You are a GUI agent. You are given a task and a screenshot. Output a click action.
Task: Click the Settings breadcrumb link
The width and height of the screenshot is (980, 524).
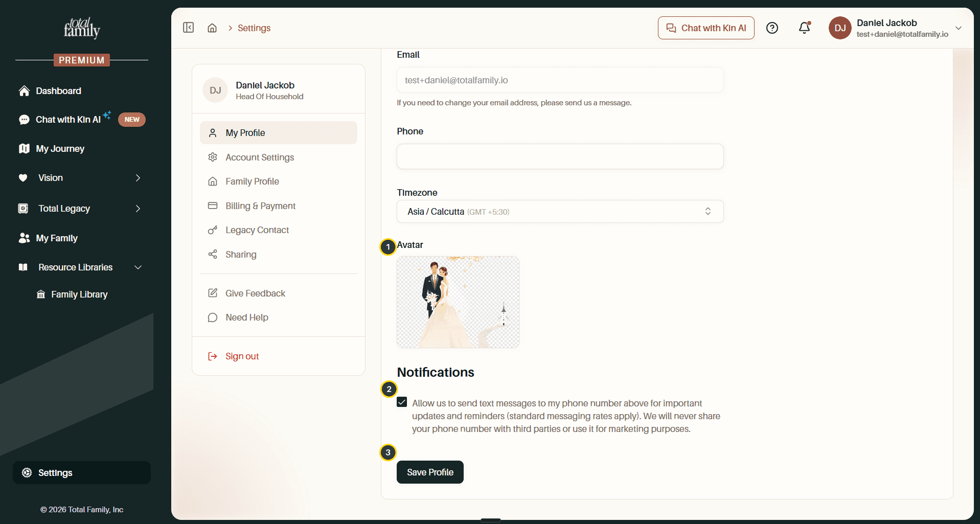(x=254, y=28)
